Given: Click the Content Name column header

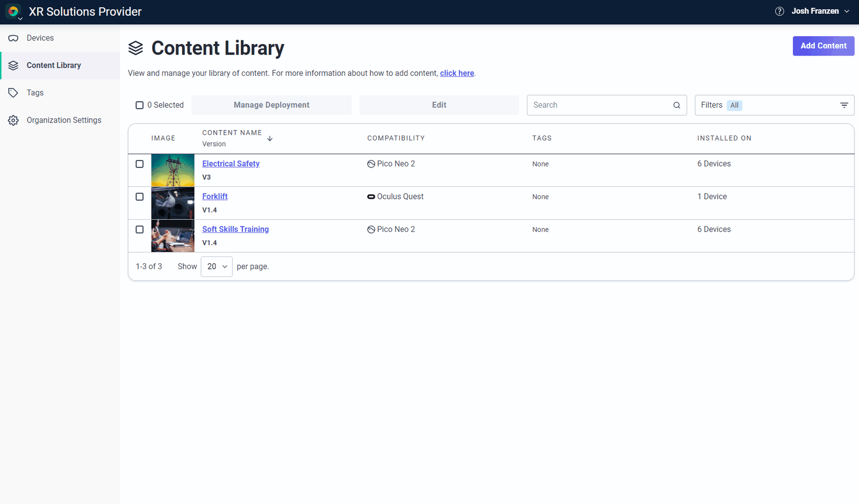Looking at the screenshot, I should click(x=232, y=133).
